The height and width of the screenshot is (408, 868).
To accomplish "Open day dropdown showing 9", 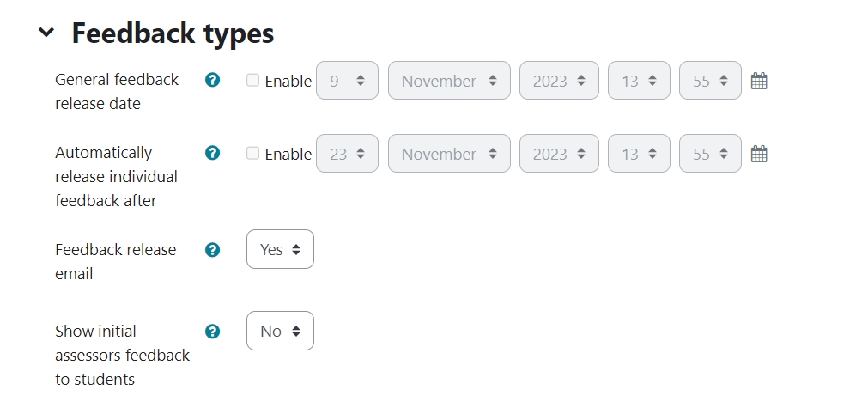I will (x=347, y=81).
